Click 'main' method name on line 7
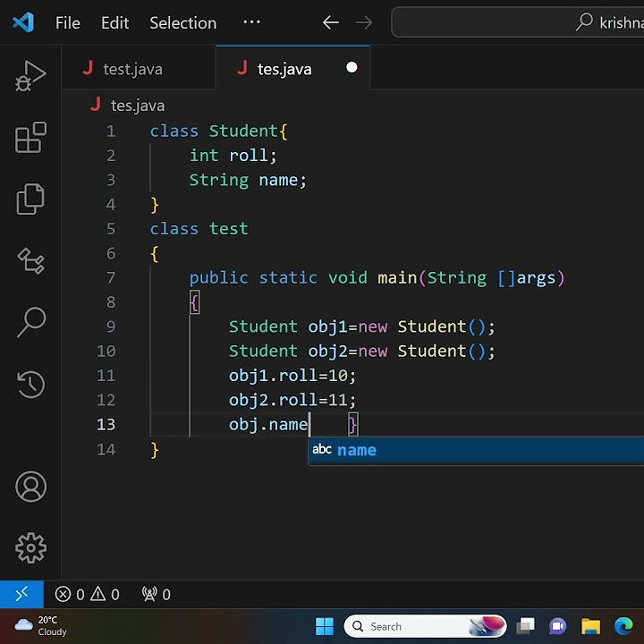The width and height of the screenshot is (644, 644). pos(397,278)
